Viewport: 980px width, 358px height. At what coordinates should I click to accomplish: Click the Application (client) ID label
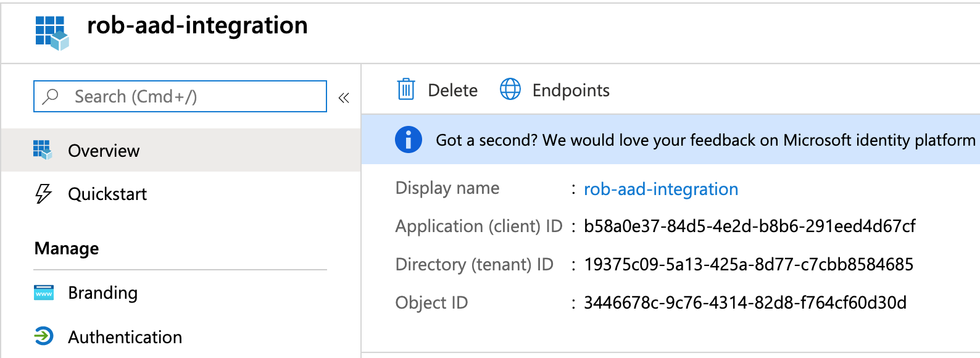point(479,227)
